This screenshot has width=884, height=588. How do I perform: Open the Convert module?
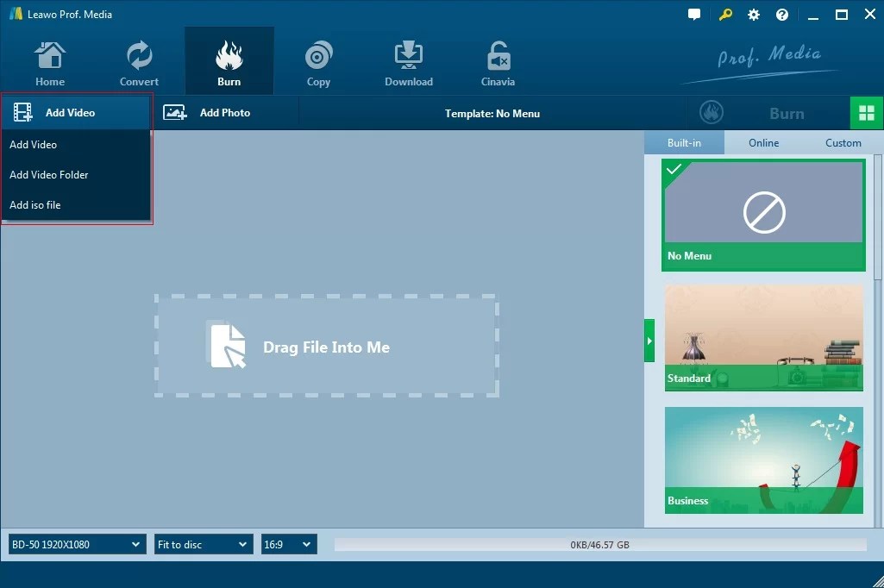(138, 60)
